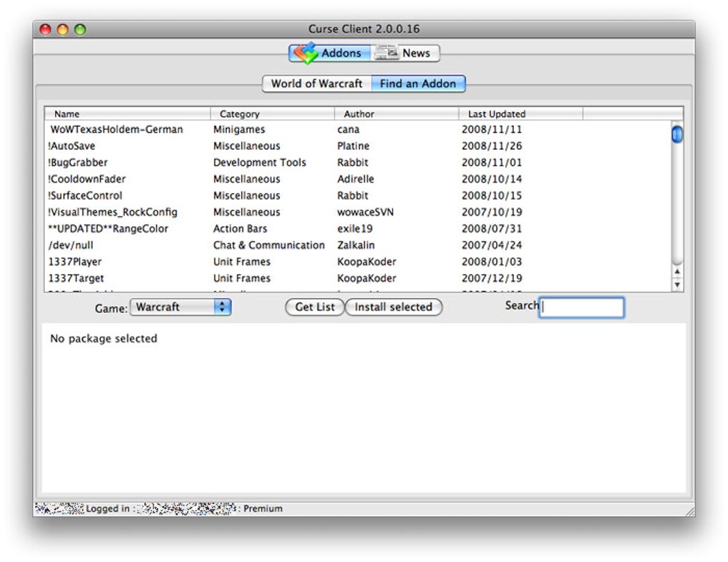Click the addon list scrollbar thumb

pyautogui.click(x=677, y=134)
